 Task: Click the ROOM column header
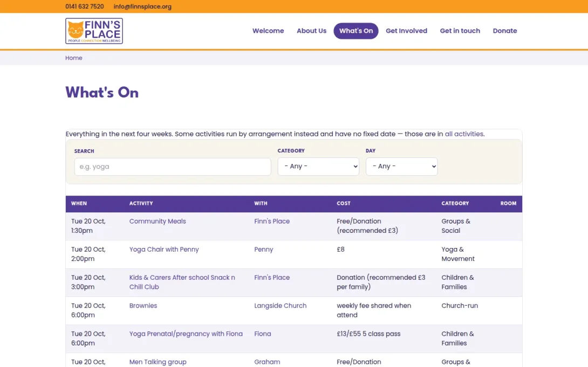pos(508,203)
